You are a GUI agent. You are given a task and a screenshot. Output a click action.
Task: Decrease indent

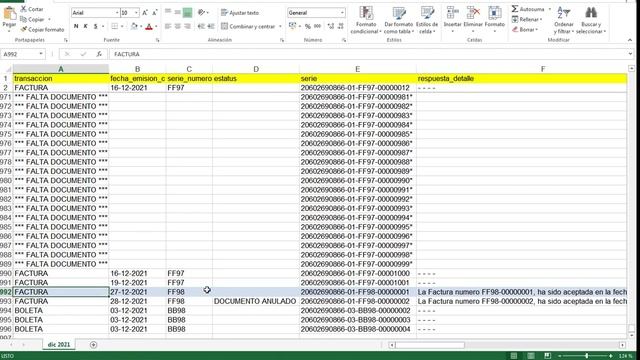(201, 26)
